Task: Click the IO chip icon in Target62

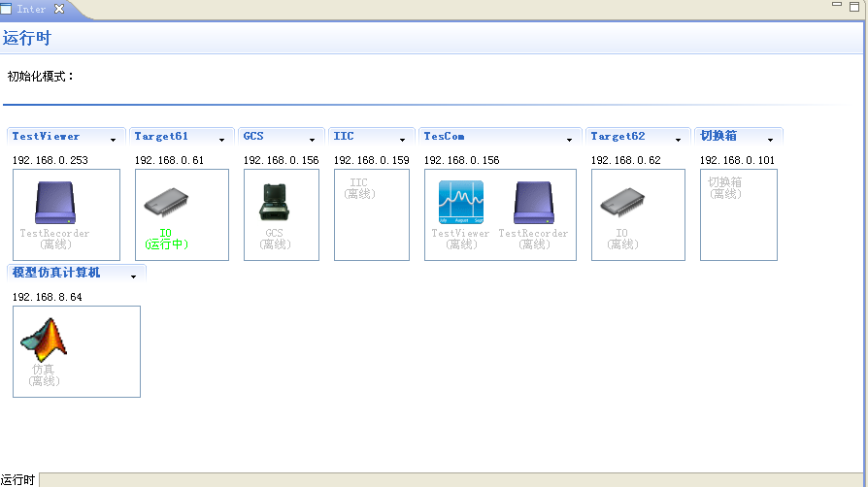Action: coord(622,202)
